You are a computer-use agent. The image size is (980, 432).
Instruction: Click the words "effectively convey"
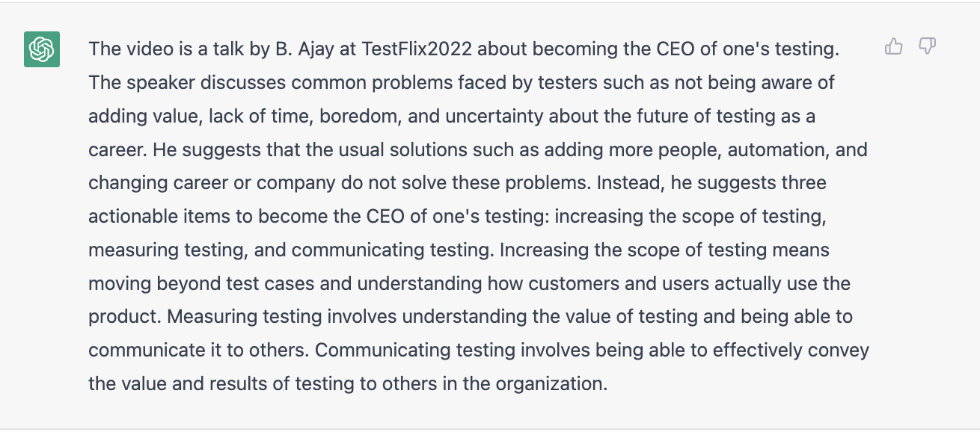(x=794, y=351)
